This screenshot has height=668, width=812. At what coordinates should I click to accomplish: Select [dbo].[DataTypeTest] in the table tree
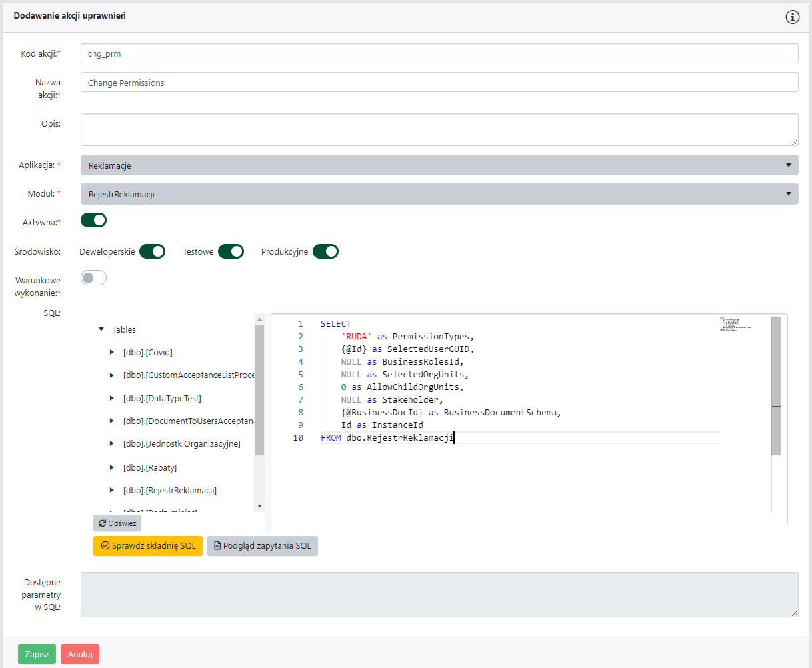point(162,398)
